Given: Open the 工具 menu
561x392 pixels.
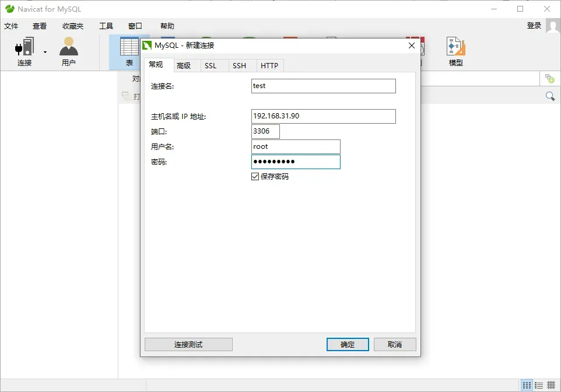Looking at the screenshot, I should (106, 26).
